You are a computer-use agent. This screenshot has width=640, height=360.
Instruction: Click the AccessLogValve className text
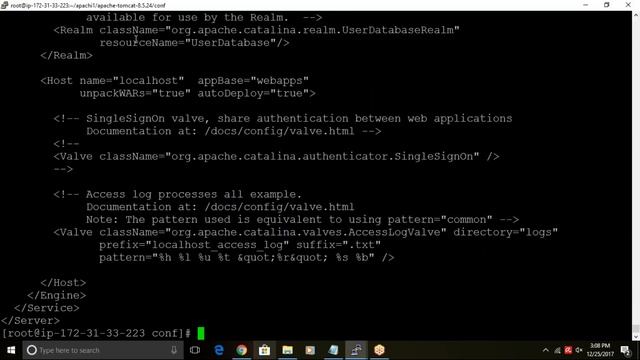(273, 232)
